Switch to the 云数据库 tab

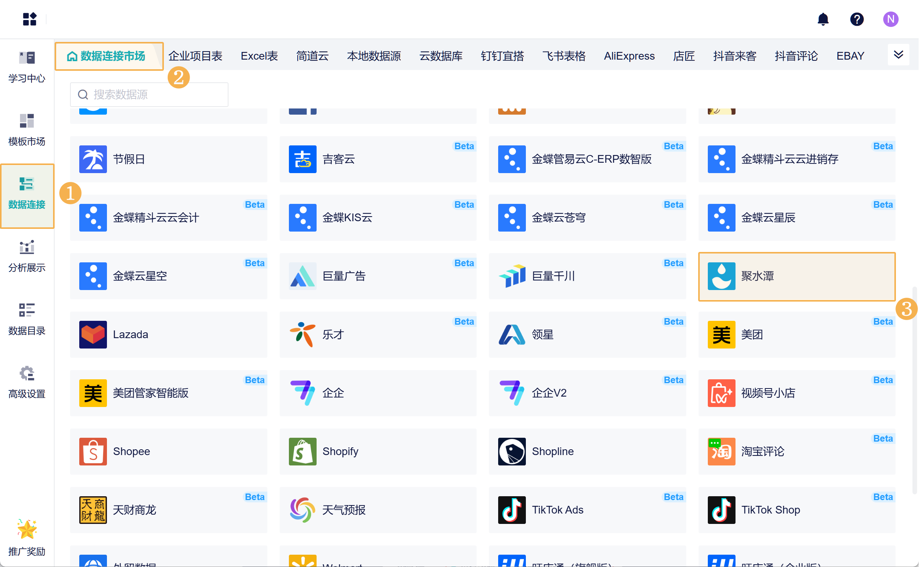pyautogui.click(x=441, y=56)
